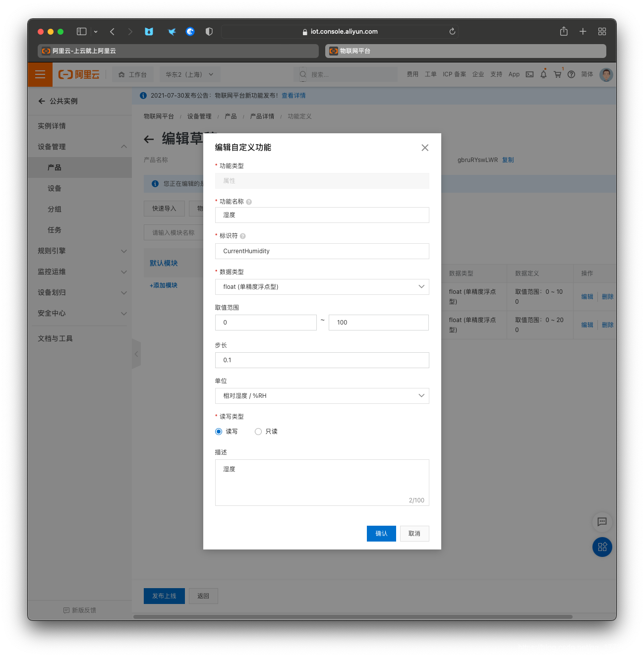Open the shopping cart icon
The image size is (644, 657).
[x=557, y=74]
